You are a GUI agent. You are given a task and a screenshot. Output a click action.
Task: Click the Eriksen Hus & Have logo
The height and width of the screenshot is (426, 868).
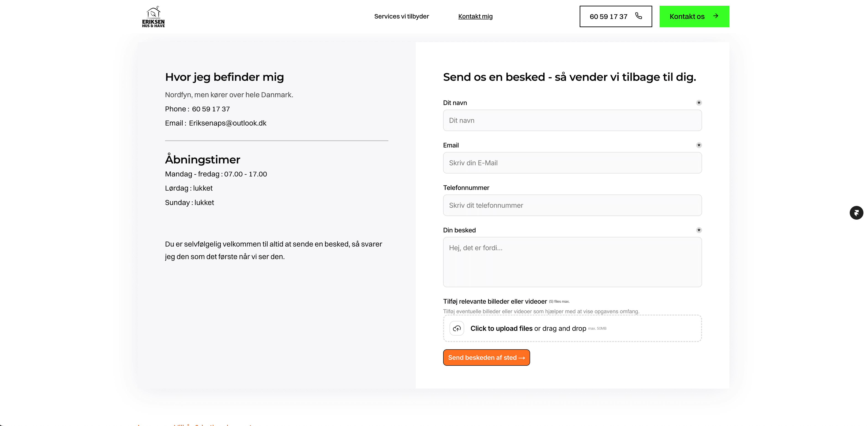153,16
